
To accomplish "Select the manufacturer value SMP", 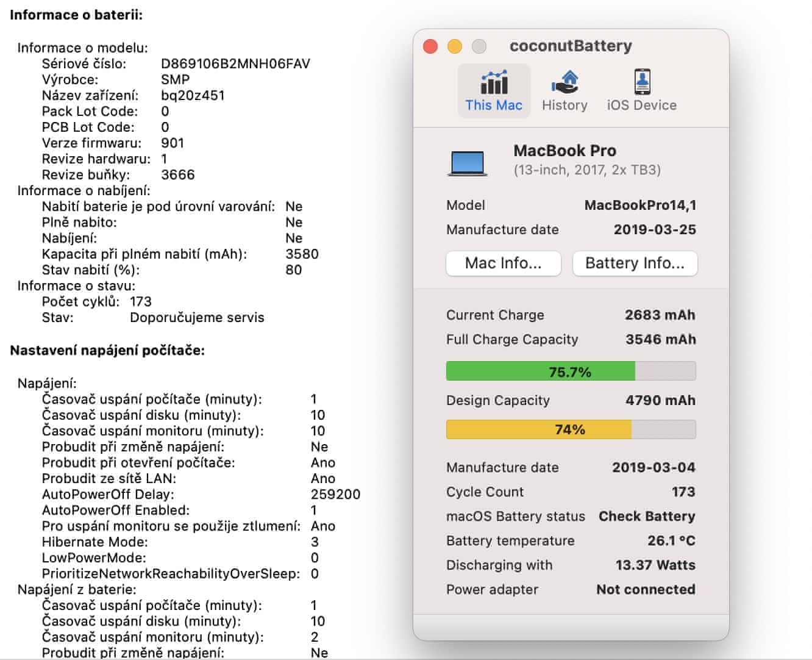I will (x=175, y=80).
